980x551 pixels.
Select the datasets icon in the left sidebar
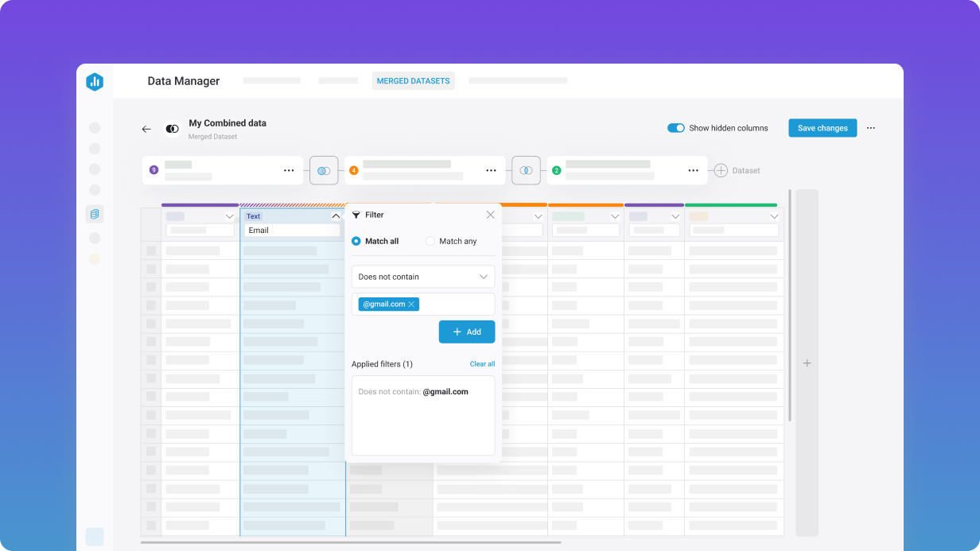95,213
